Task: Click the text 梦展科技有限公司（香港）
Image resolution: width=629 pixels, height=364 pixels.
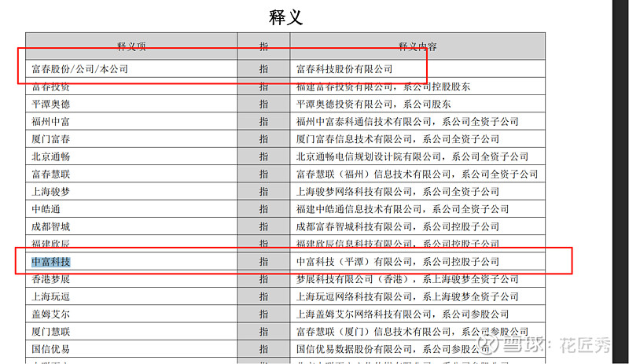Action: click(355, 279)
